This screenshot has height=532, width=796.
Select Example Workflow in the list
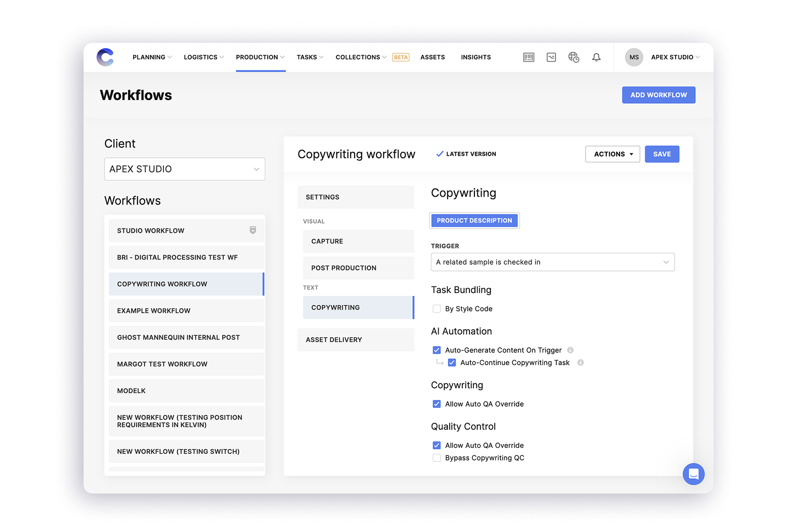coord(187,311)
